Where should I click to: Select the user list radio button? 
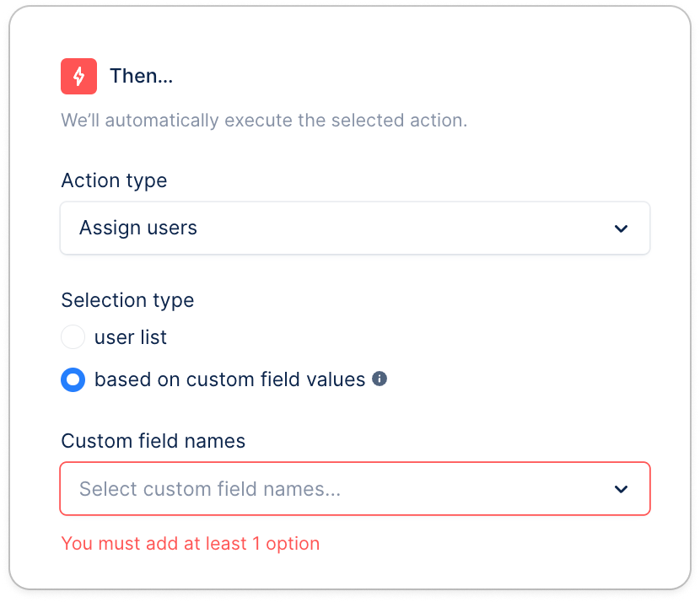pyautogui.click(x=73, y=337)
